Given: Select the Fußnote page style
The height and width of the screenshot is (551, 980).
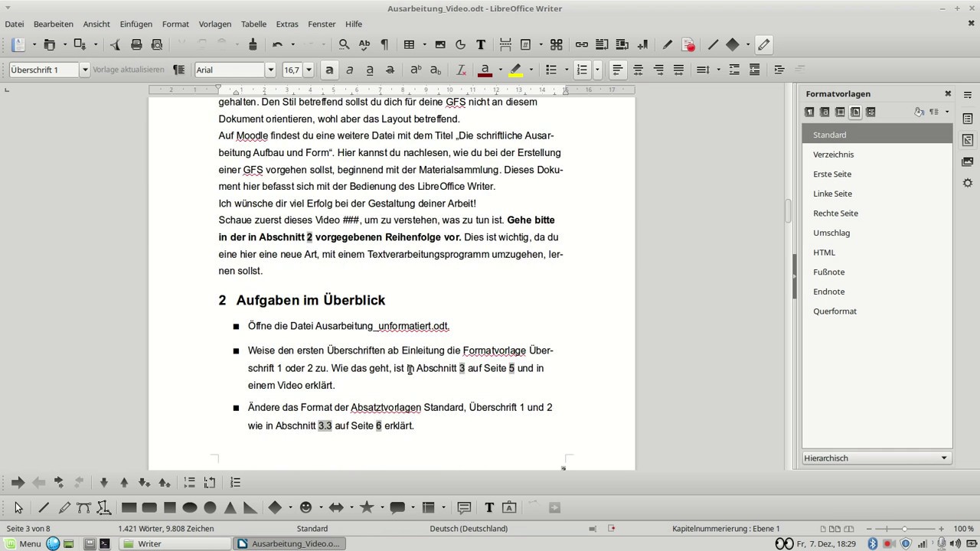Looking at the screenshot, I should coord(877,272).
